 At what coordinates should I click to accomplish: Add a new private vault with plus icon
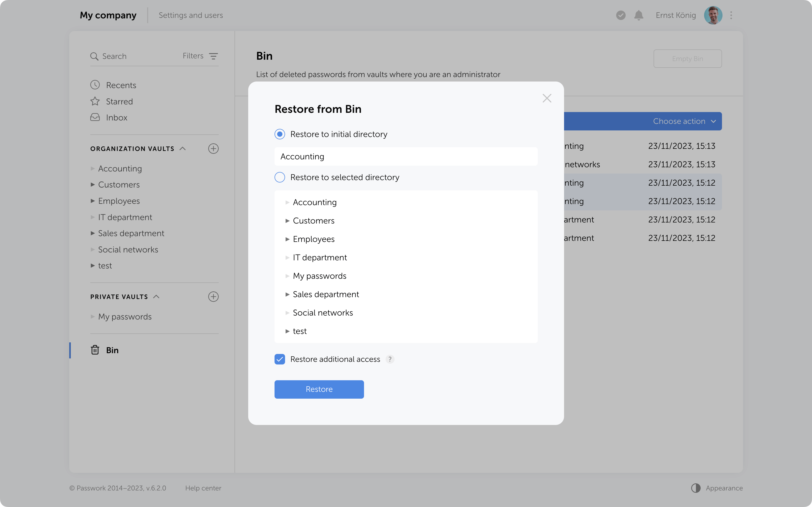point(213,296)
